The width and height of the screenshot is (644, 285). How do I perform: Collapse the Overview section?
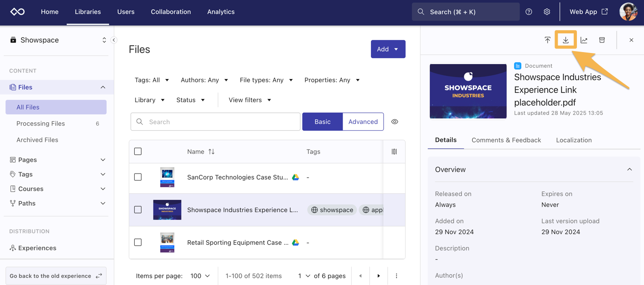tap(629, 169)
